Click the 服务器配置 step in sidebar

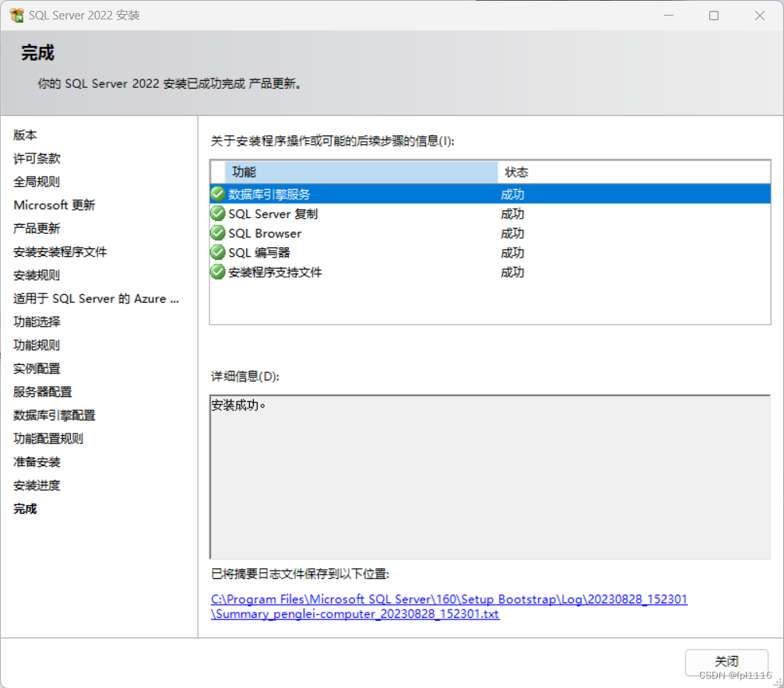pyautogui.click(x=43, y=391)
